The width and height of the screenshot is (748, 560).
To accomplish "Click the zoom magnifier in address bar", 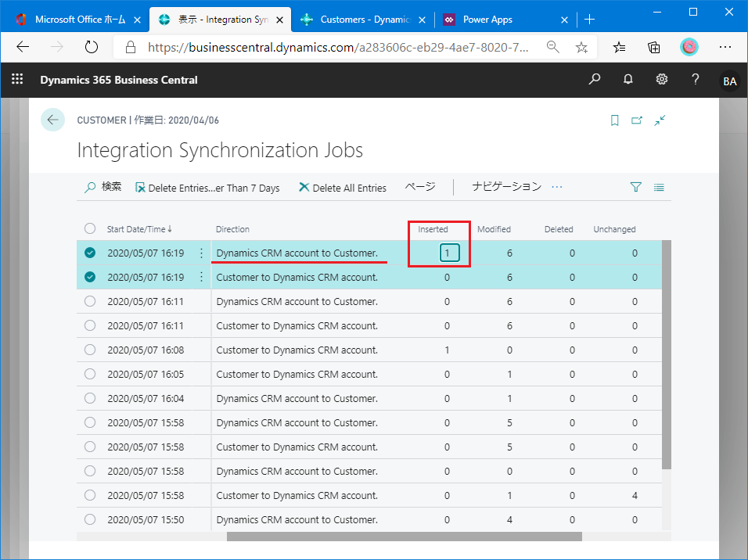I will click(x=553, y=47).
